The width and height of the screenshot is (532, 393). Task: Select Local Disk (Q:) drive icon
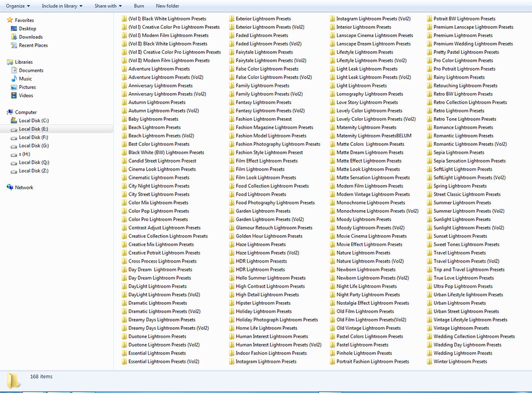(14, 163)
